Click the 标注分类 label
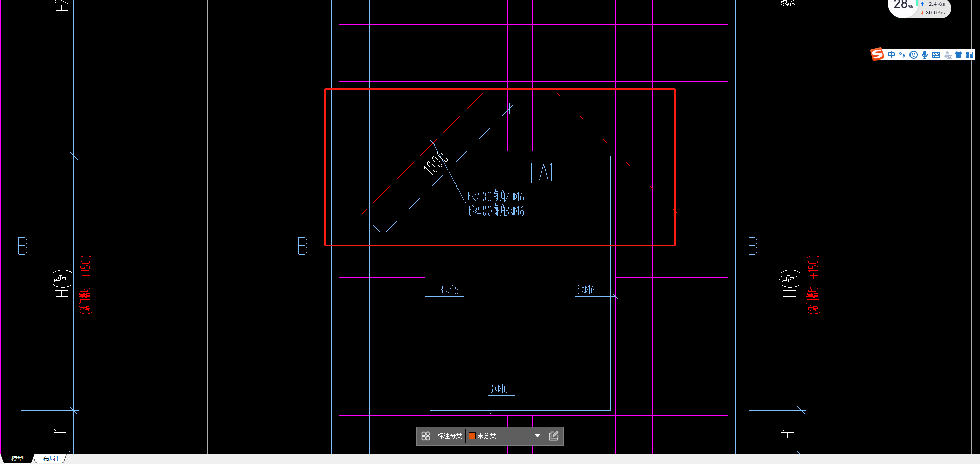The width and height of the screenshot is (980, 464). click(x=450, y=436)
